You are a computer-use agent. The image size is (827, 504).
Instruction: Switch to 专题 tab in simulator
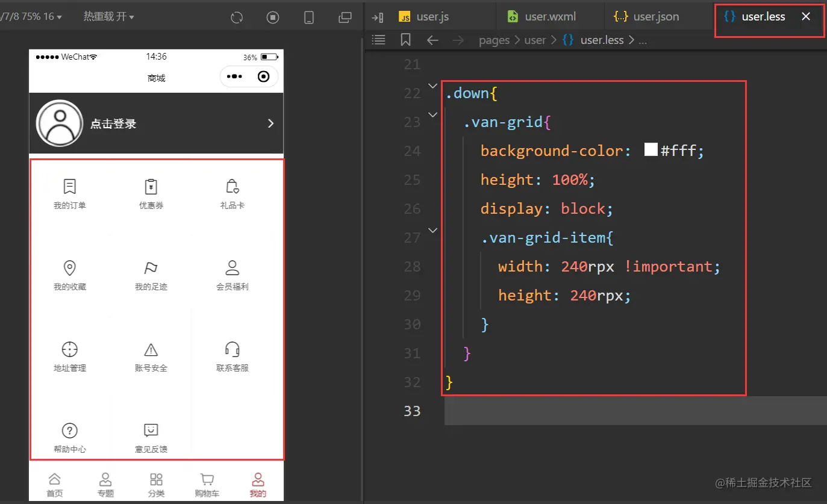105,485
